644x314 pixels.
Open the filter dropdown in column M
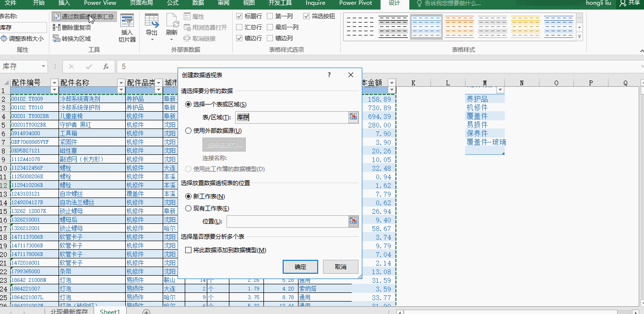tap(501, 90)
